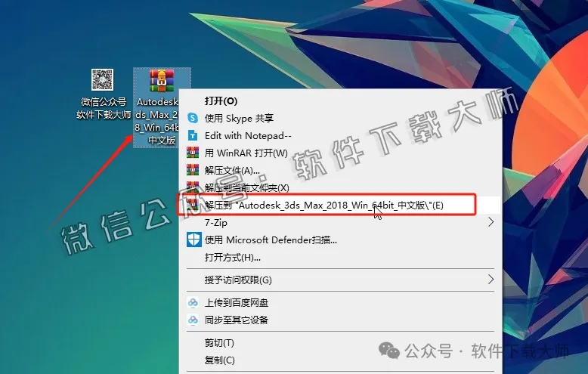Screen dimensions: 588x374
Task: Click the 微信公众号 软件下载大师 file label
Action: click(104, 108)
